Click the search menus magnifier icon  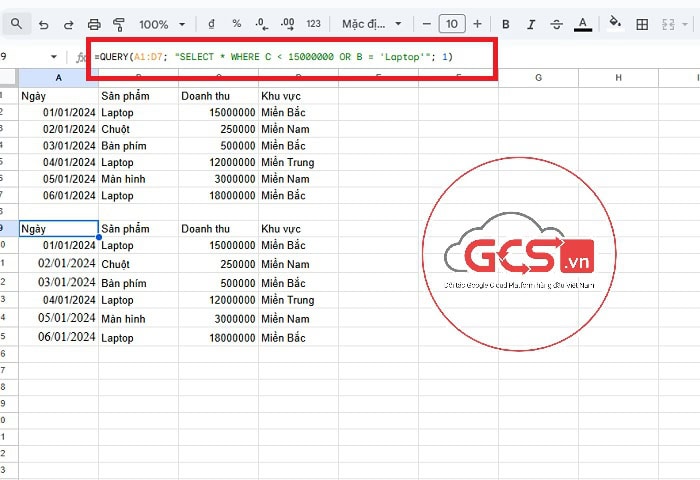point(16,23)
